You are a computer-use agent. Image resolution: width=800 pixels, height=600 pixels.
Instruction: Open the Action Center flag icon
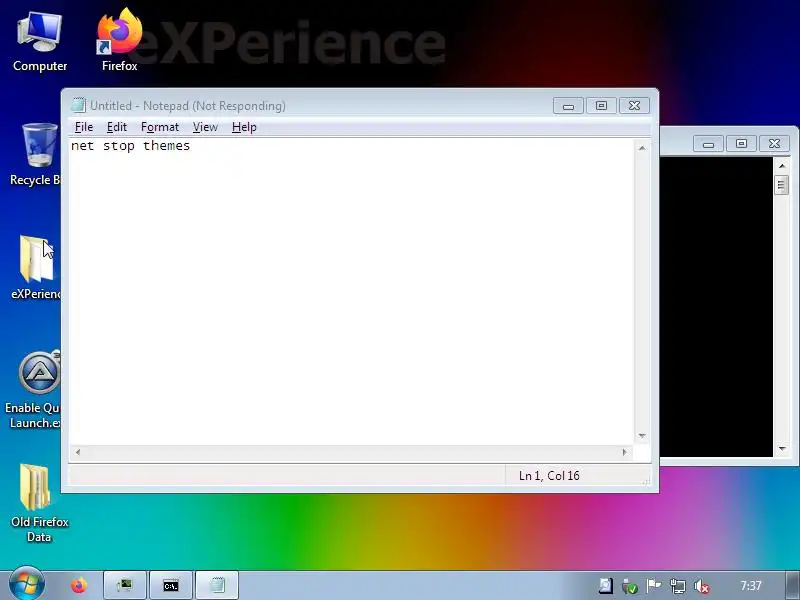(x=654, y=586)
